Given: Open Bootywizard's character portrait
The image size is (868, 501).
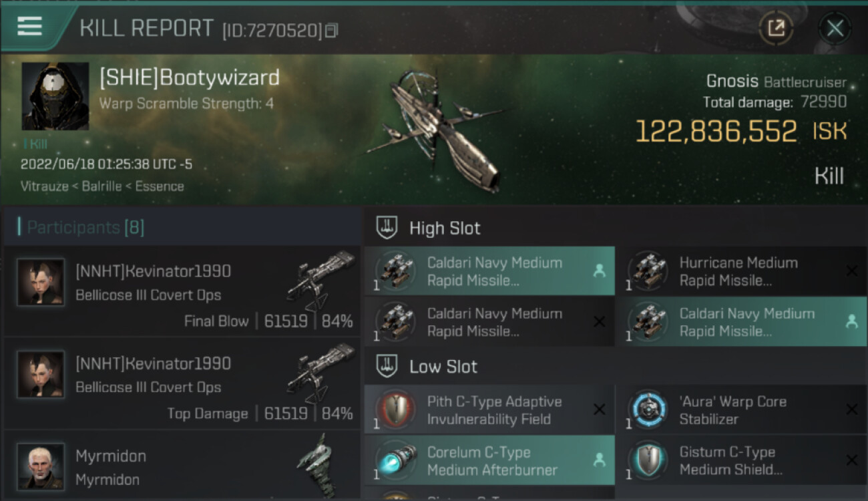Looking at the screenshot, I should click(x=55, y=96).
